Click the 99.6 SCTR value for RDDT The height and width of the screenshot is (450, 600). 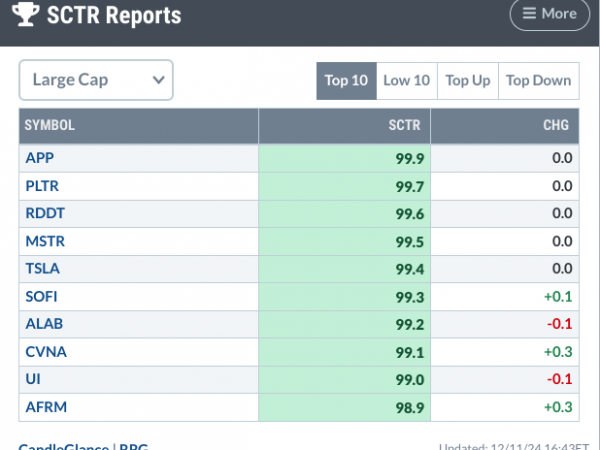click(x=410, y=214)
